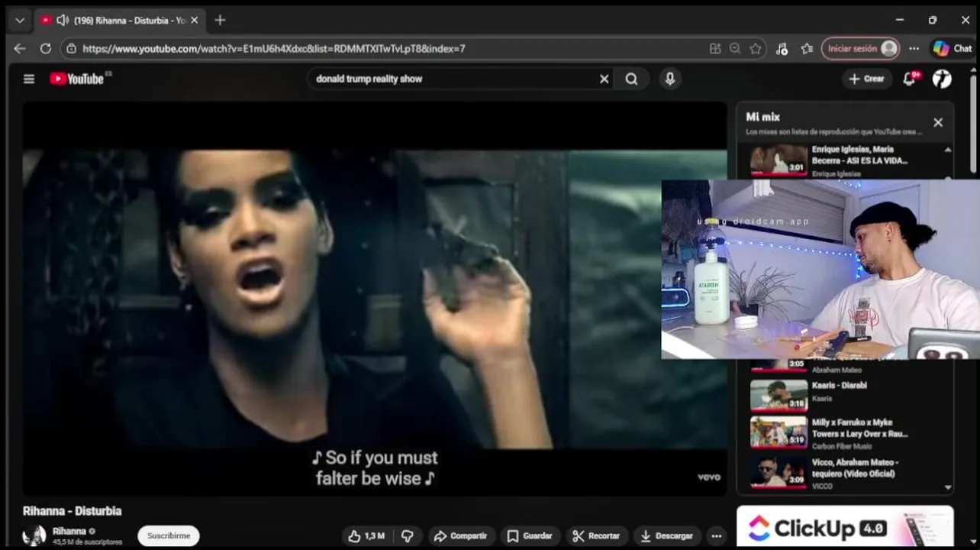Open the YouTube hamburger guide menu
Image resolution: width=980 pixels, height=550 pixels.
(29, 79)
